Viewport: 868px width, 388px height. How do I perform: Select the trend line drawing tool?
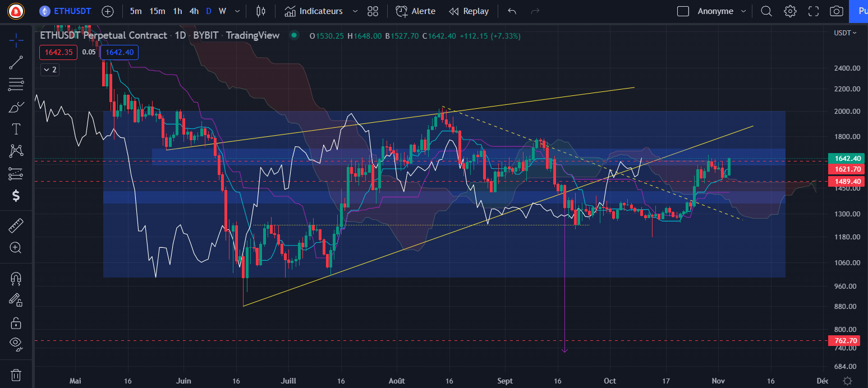pyautogui.click(x=16, y=62)
